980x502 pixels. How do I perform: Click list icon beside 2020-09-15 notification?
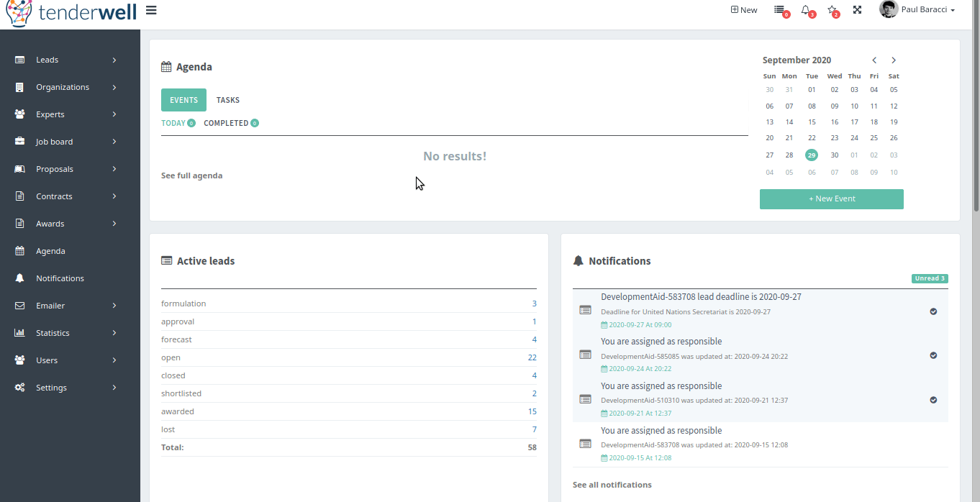click(x=585, y=444)
